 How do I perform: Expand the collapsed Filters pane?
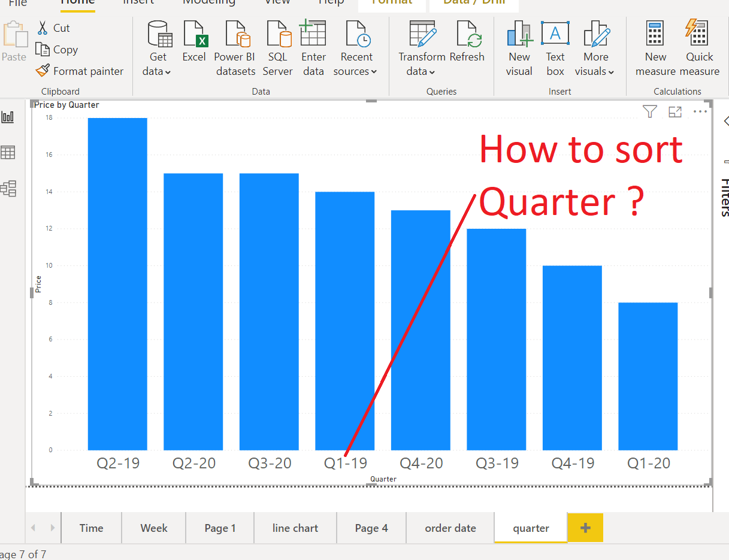[x=726, y=120]
